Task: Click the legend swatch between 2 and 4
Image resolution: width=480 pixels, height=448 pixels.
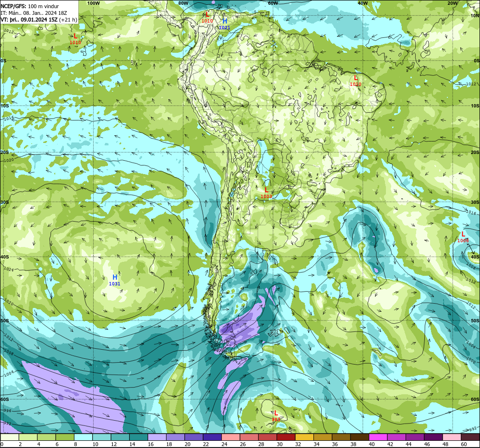Action: coord(28,437)
